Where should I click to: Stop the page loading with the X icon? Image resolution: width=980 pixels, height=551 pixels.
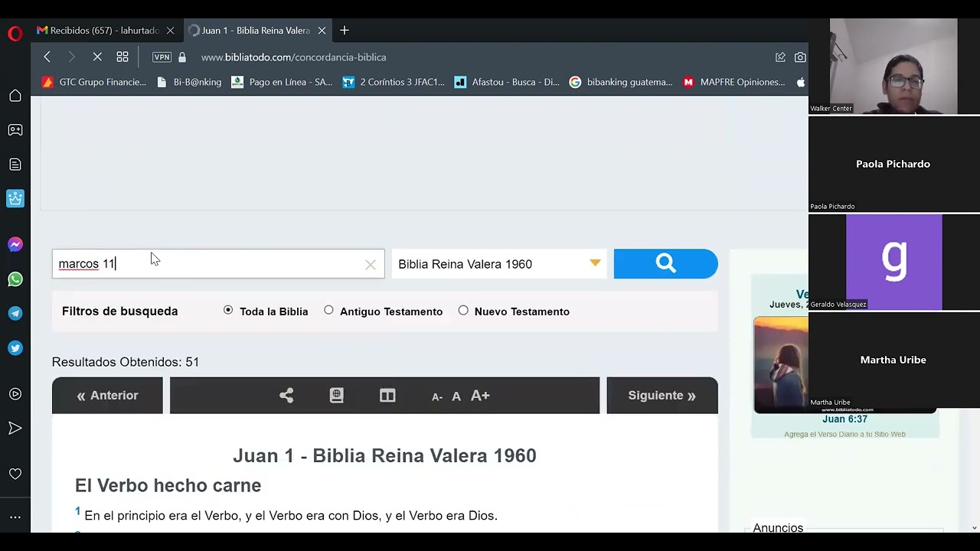tap(97, 57)
